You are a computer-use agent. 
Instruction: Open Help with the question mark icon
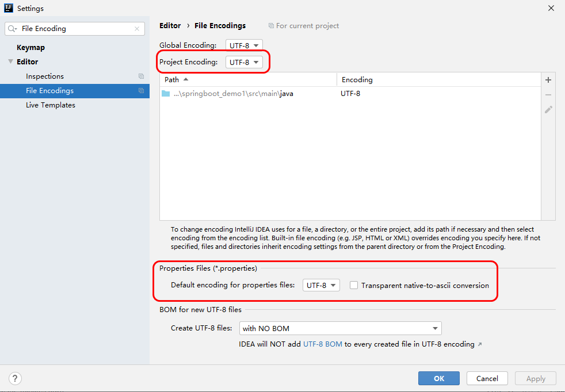tap(15, 378)
